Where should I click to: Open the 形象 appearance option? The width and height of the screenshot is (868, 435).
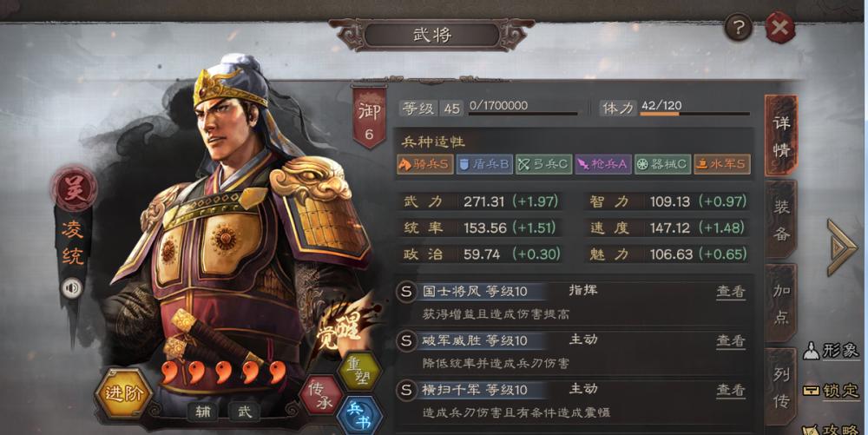831,350
